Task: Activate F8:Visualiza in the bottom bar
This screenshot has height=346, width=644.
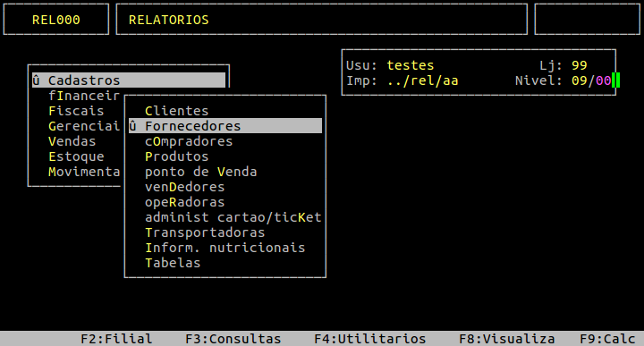Action: pyautogui.click(x=507, y=339)
